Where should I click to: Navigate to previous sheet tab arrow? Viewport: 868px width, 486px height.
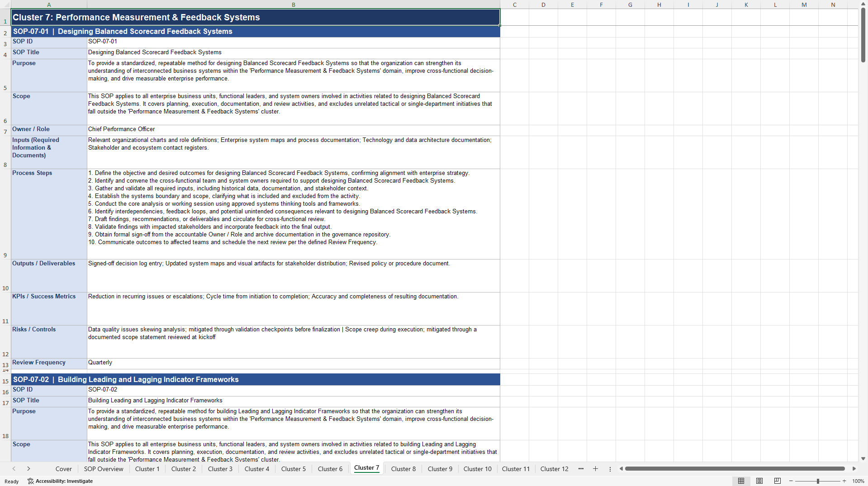pos(14,469)
